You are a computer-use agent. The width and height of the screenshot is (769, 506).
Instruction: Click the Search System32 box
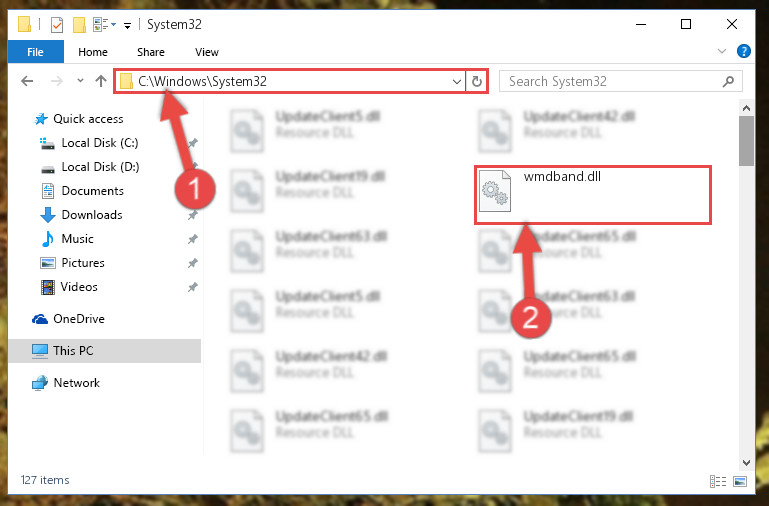click(x=613, y=81)
